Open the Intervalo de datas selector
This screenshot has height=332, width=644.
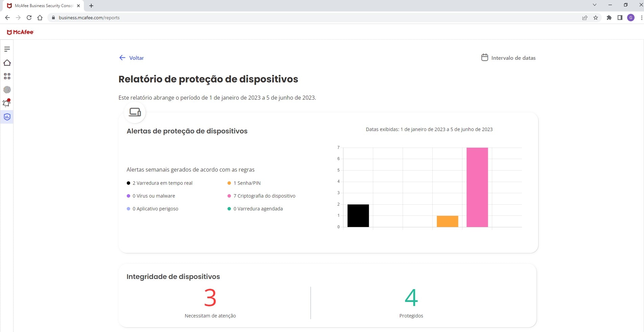(513, 58)
